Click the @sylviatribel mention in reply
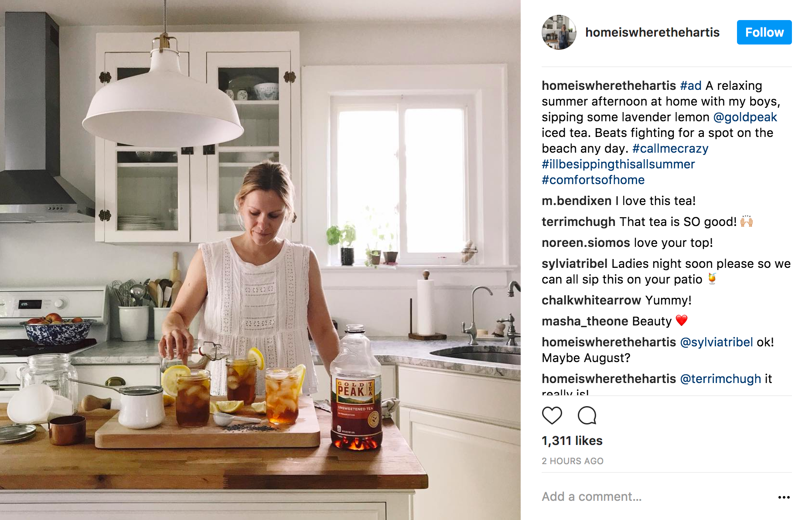 (x=716, y=342)
